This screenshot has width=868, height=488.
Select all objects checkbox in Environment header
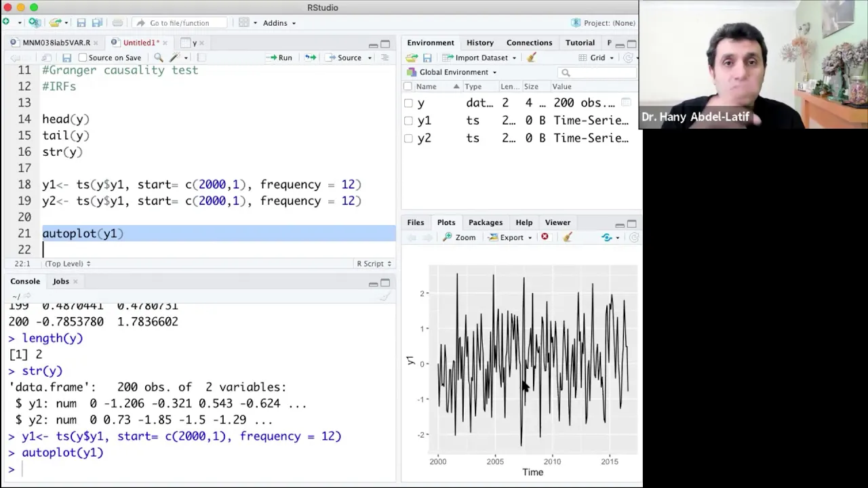(408, 86)
